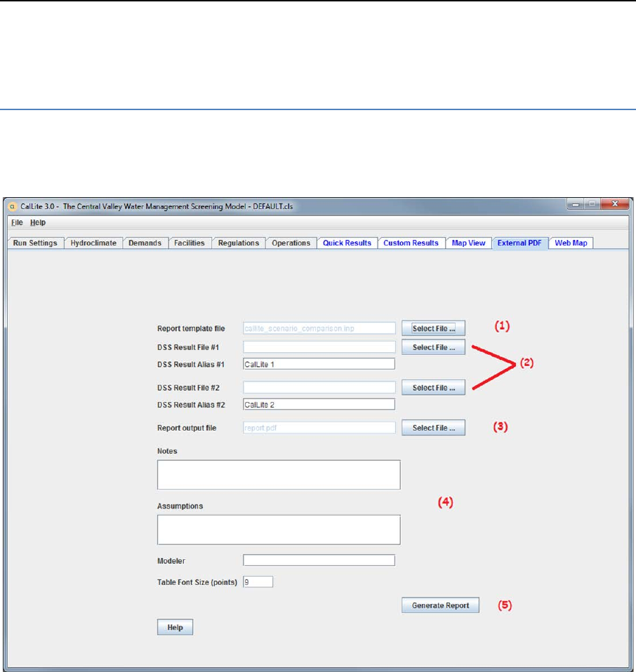Focus the Modeler input field
The image size is (636, 672).
tap(319, 560)
